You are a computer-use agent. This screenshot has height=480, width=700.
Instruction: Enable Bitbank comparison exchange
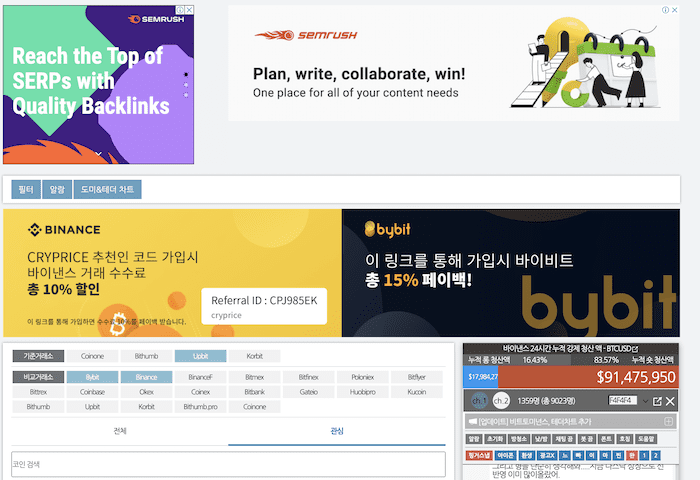click(x=254, y=392)
